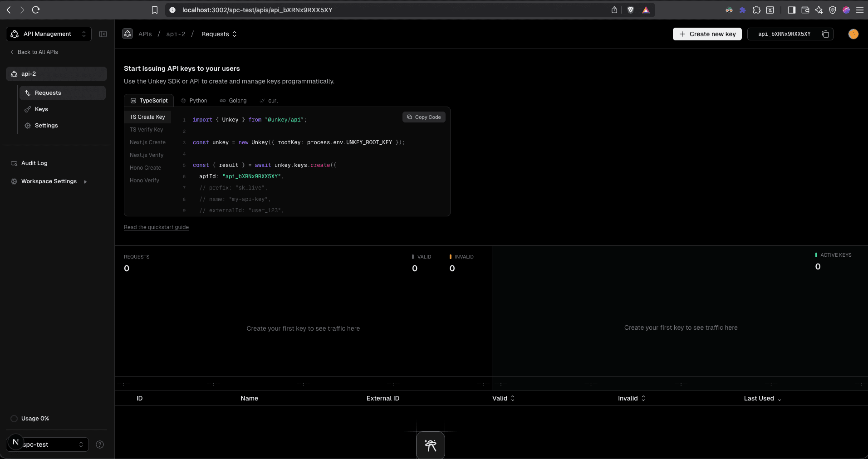This screenshot has width=868, height=459.
Task: Open the quickstart guide link
Action: [156, 227]
